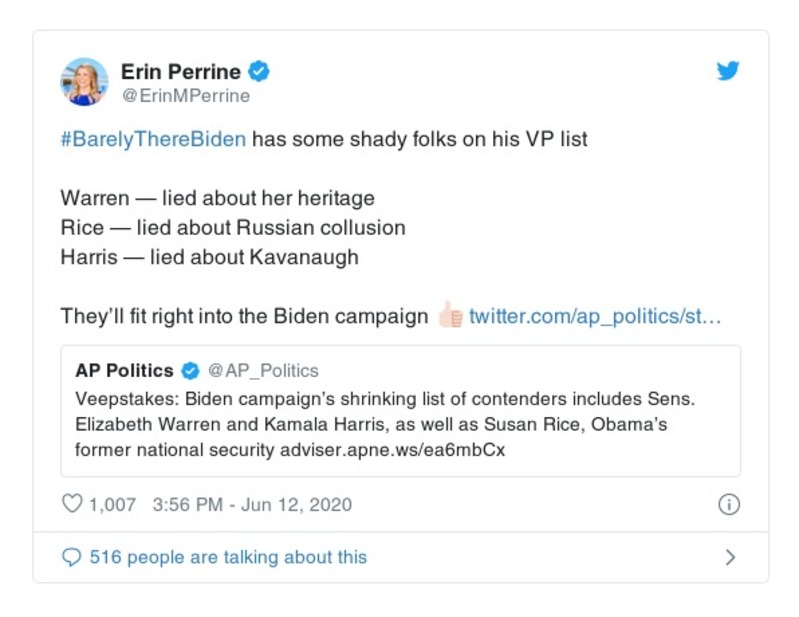
Task: Open the quoted AP Politics Veepstakes tweet
Action: tap(400, 423)
